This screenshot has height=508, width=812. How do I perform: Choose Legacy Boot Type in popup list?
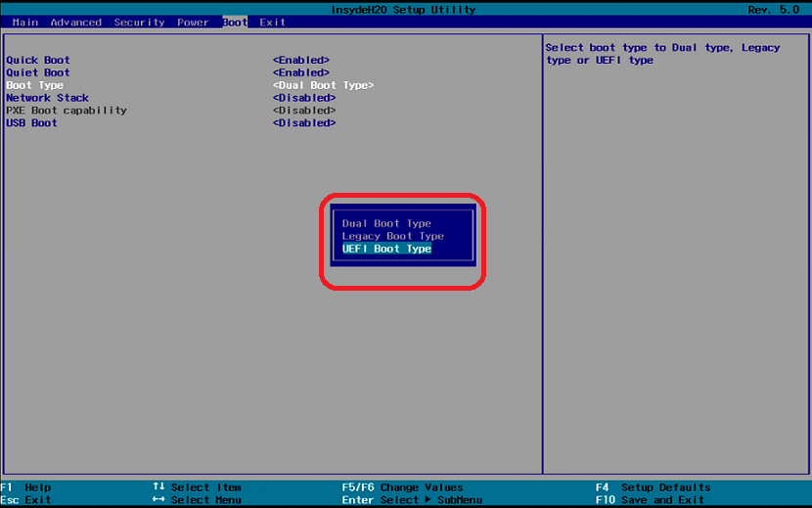click(392, 236)
